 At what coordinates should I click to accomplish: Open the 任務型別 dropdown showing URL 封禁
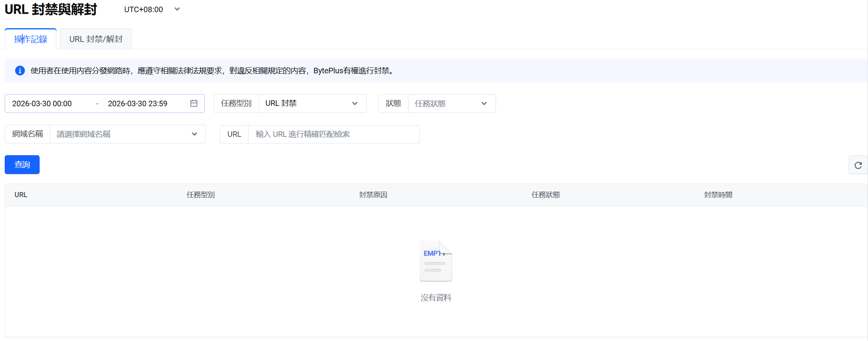312,103
